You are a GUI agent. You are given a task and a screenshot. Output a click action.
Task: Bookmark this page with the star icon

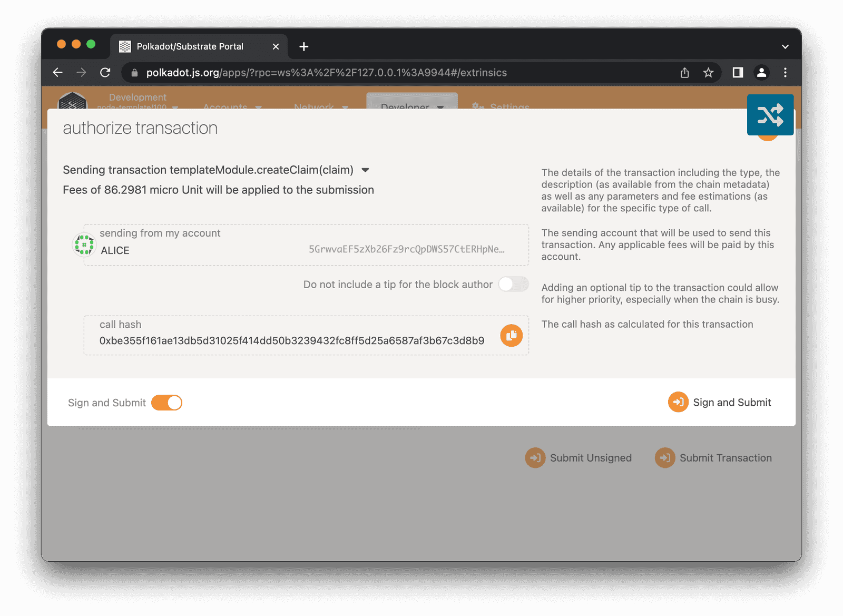(x=708, y=73)
